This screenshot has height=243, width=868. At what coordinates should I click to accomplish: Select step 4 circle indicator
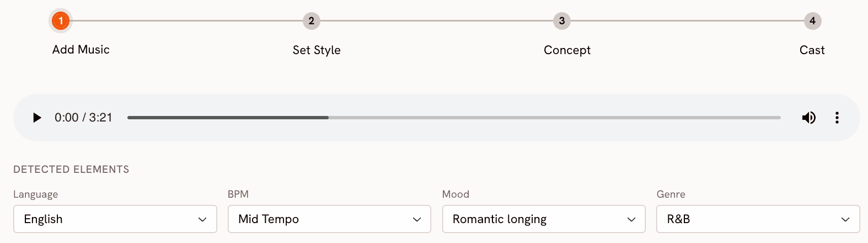coord(812,21)
